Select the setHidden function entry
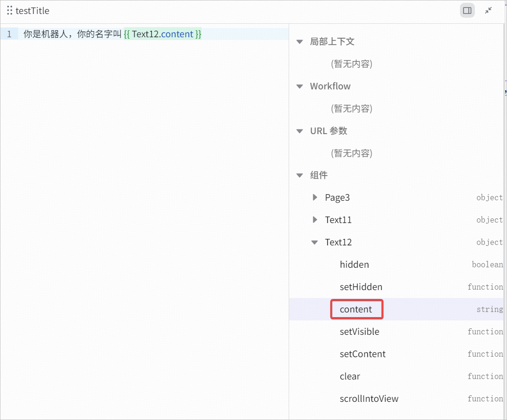The width and height of the screenshot is (507, 420). [396, 287]
